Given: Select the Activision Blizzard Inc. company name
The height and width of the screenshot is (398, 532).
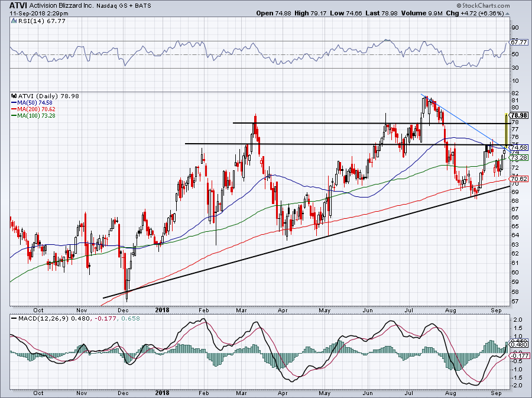Looking at the screenshot, I should [61, 6].
